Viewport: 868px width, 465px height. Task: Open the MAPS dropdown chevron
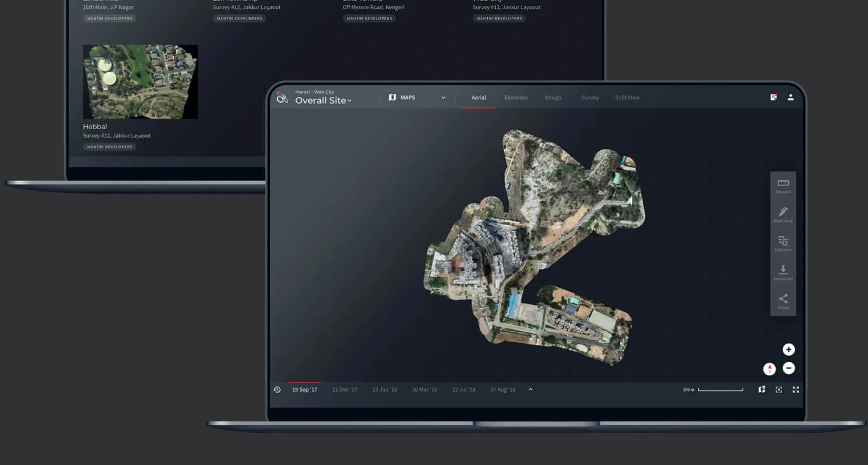coord(443,98)
